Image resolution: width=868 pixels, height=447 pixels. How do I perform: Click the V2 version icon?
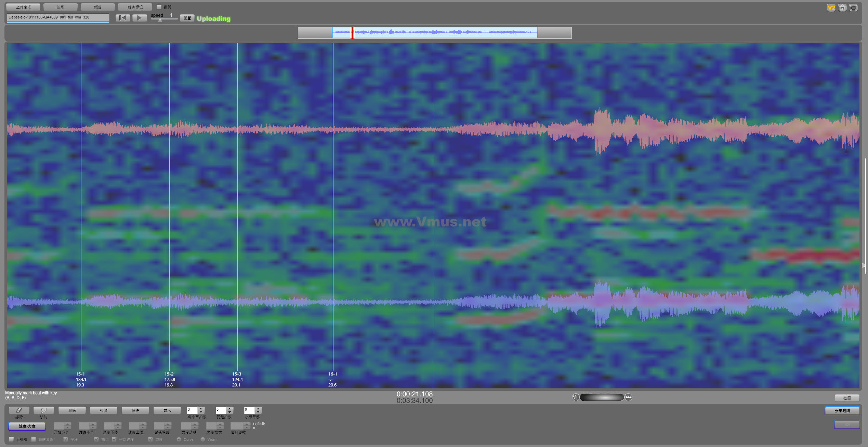(831, 8)
